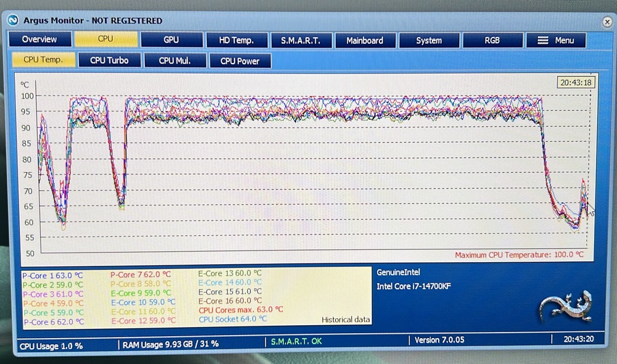This screenshot has height=364, width=617.
Task: Click the E-Core 15 61.0 °C reading
Action: click(230, 292)
